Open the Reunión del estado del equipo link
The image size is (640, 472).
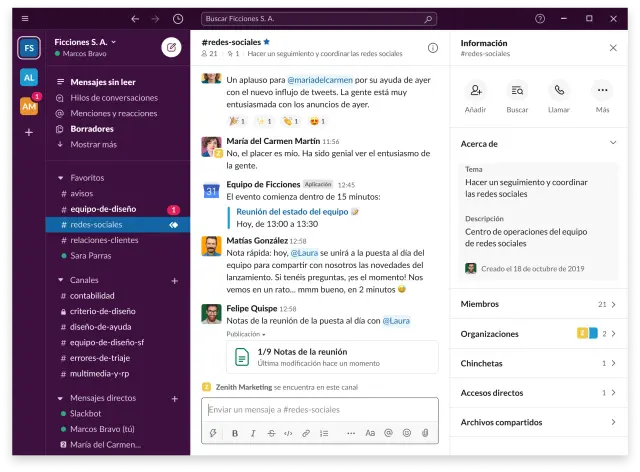[292, 212]
